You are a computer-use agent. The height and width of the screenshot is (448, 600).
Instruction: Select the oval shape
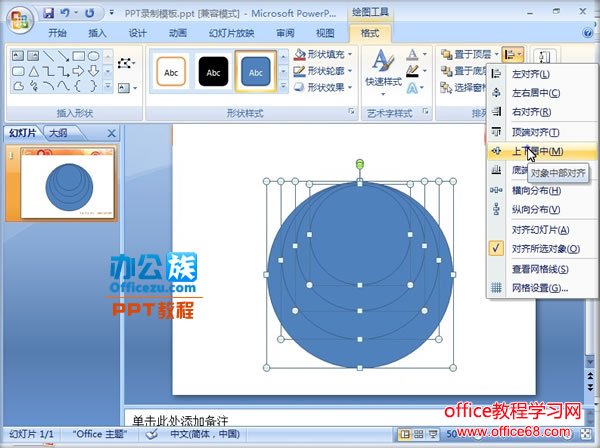93,56
